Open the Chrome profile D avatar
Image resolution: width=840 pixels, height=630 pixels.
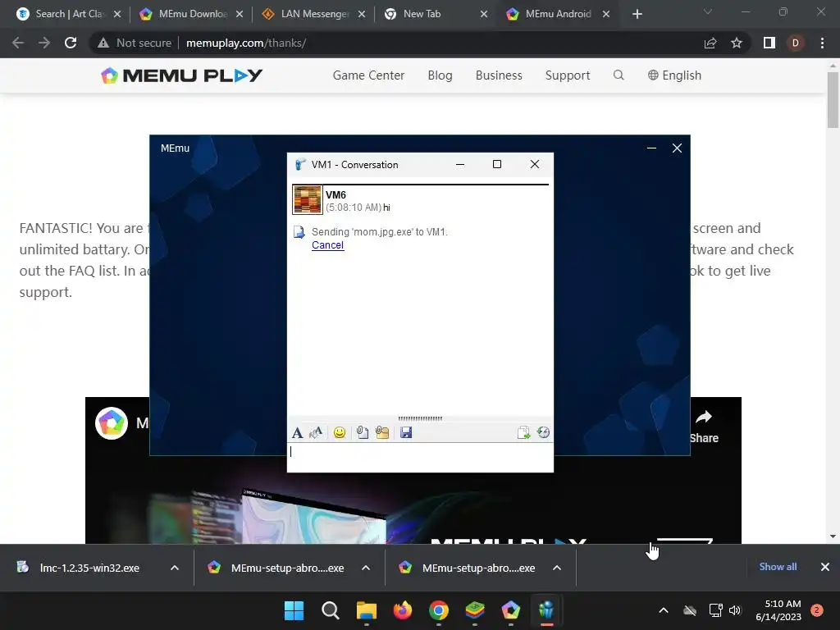[x=796, y=43]
